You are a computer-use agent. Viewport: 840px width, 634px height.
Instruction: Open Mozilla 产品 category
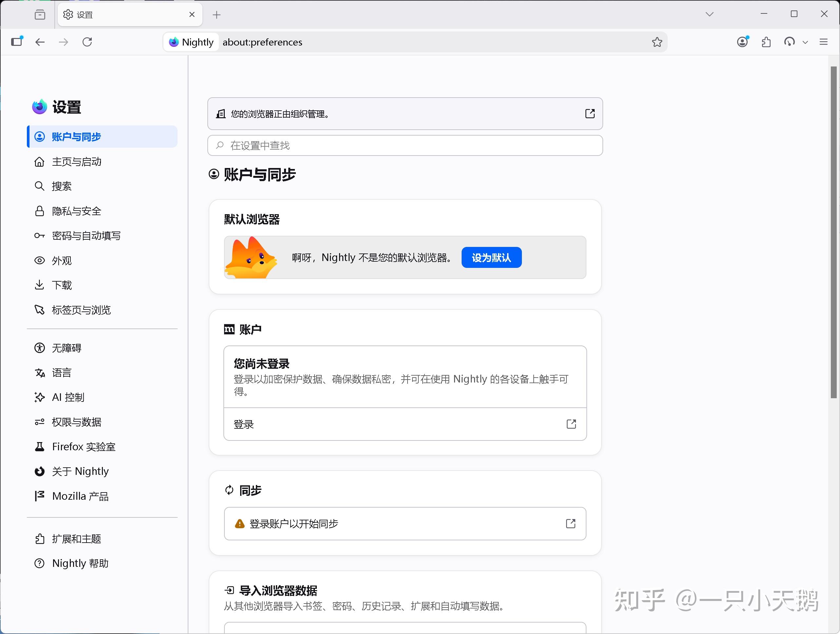click(x=102, y=496)
